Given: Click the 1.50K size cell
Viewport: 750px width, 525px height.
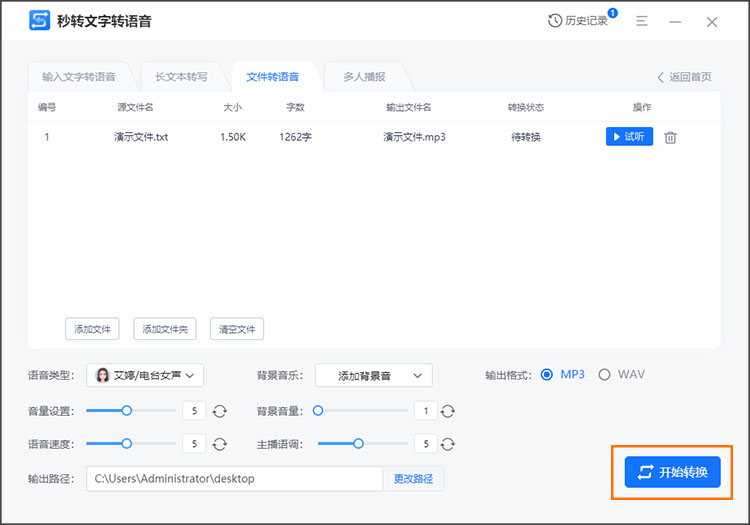Looking at the screenshot, I should 233,137.
